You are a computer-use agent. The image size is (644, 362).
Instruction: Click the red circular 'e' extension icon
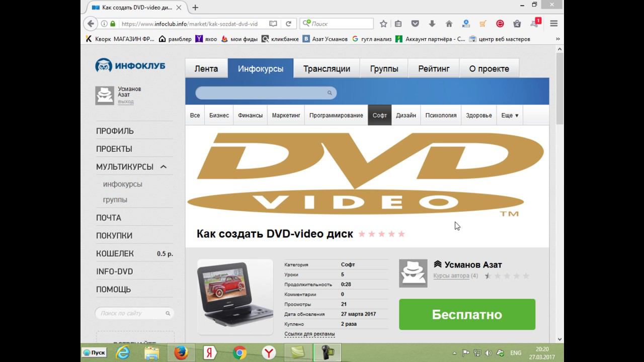coord(500,24)
